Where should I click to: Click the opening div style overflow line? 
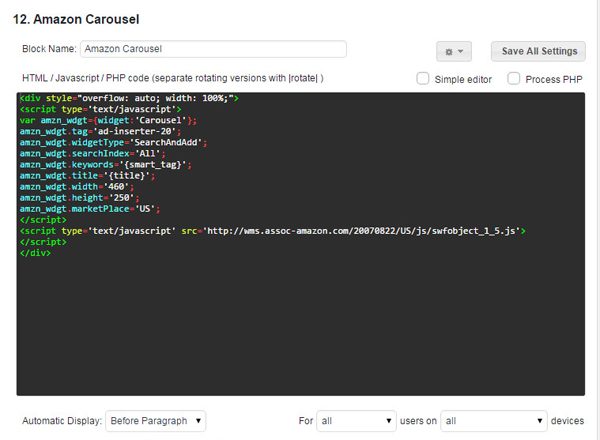(129, 98)
